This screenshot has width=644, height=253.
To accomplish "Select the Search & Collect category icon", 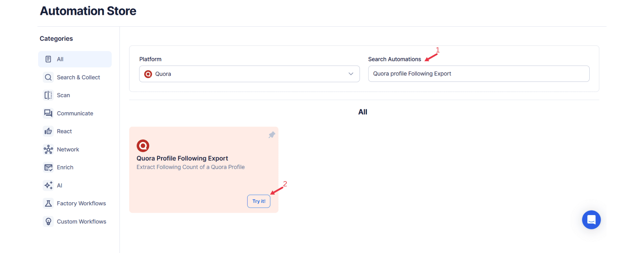I will click(48, 77).
